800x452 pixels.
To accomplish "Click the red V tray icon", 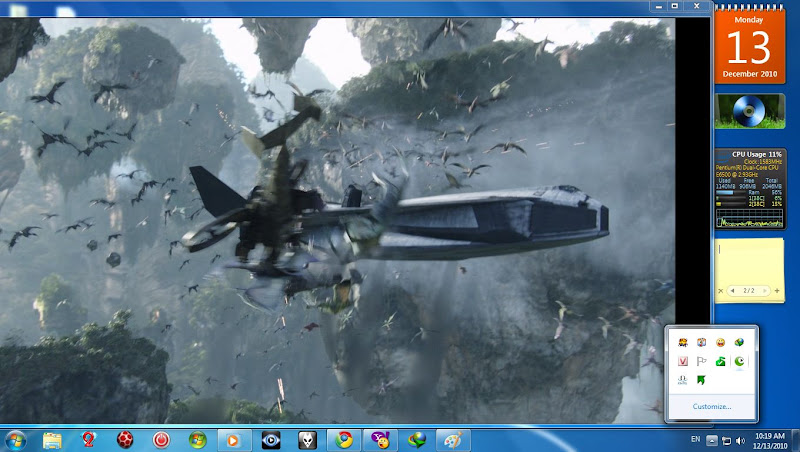I will (x=683, y=361).
